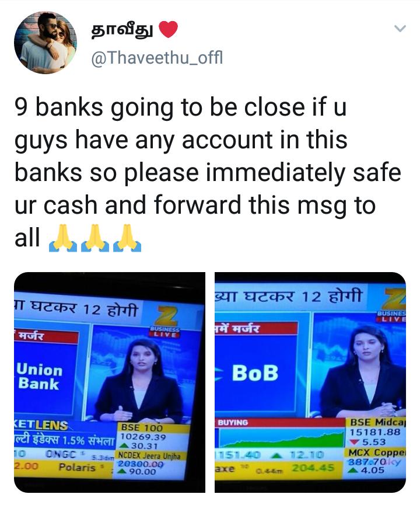The image size is (420, 508).
Task: Click the Tamil display name தாவீது
Action: pos(122,30)
